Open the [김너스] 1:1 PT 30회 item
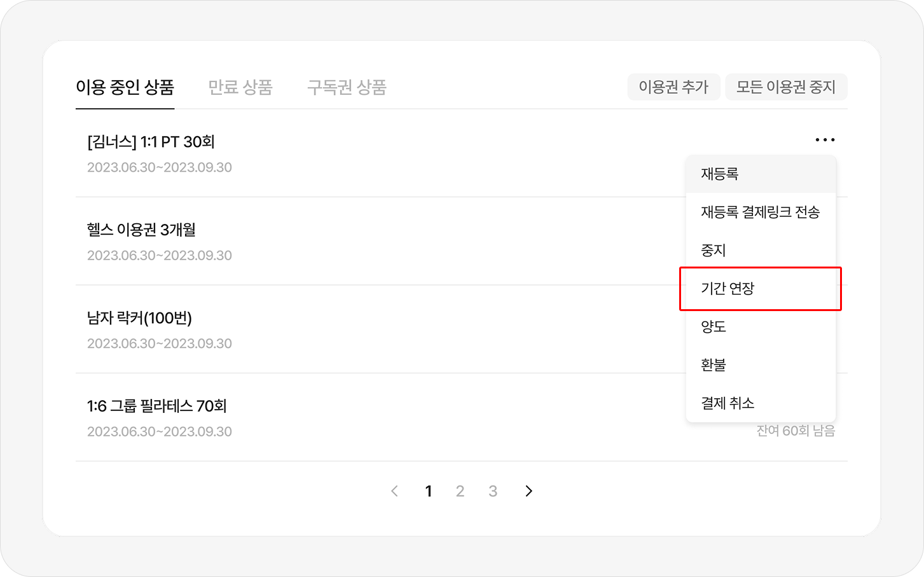 pos(151,142)
